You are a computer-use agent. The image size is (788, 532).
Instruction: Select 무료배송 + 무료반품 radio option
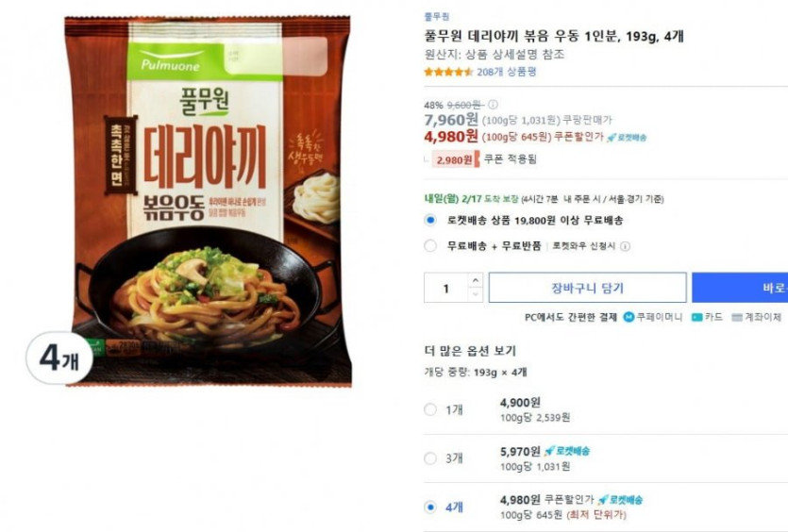pos(429,246)
